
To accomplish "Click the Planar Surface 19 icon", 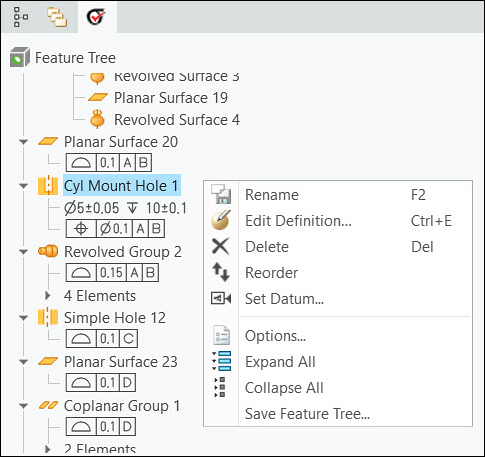I will coord(98,98).
